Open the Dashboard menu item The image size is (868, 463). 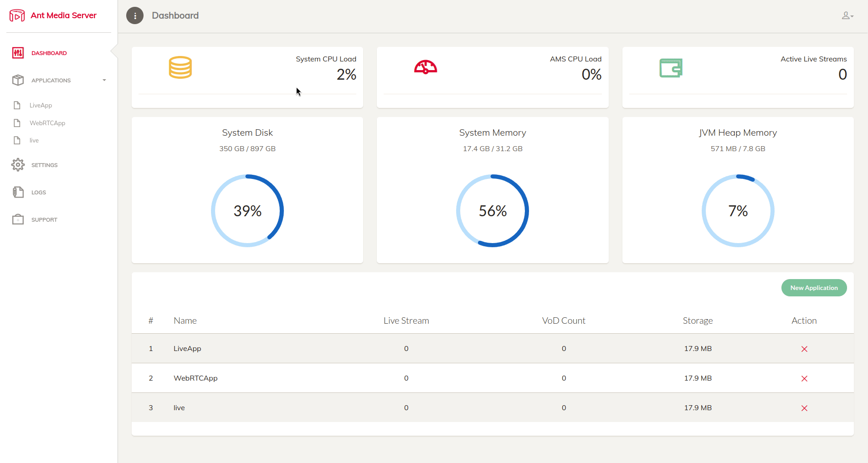(x=49, y=53)
